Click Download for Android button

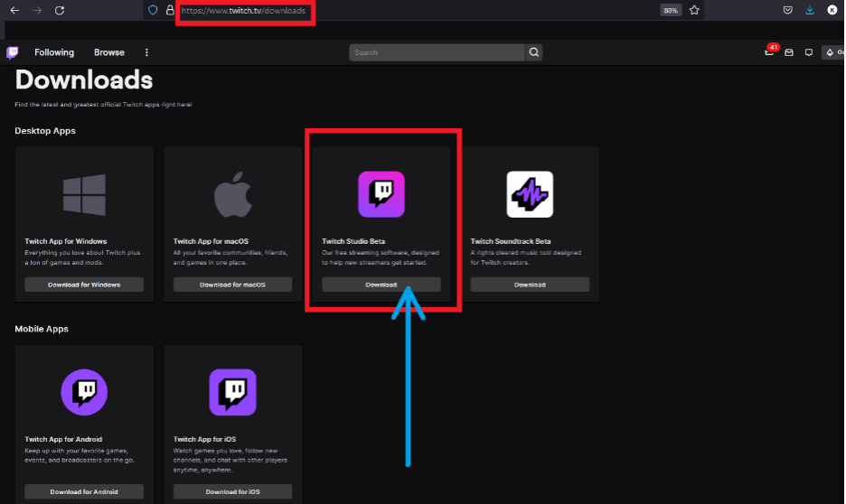[84, 491]
